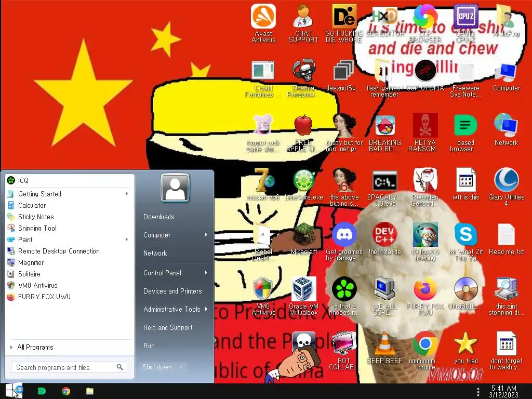This screenshot has width=532, height=399.
Task: Open File Explorer from the taskbar
Action: 89,391
